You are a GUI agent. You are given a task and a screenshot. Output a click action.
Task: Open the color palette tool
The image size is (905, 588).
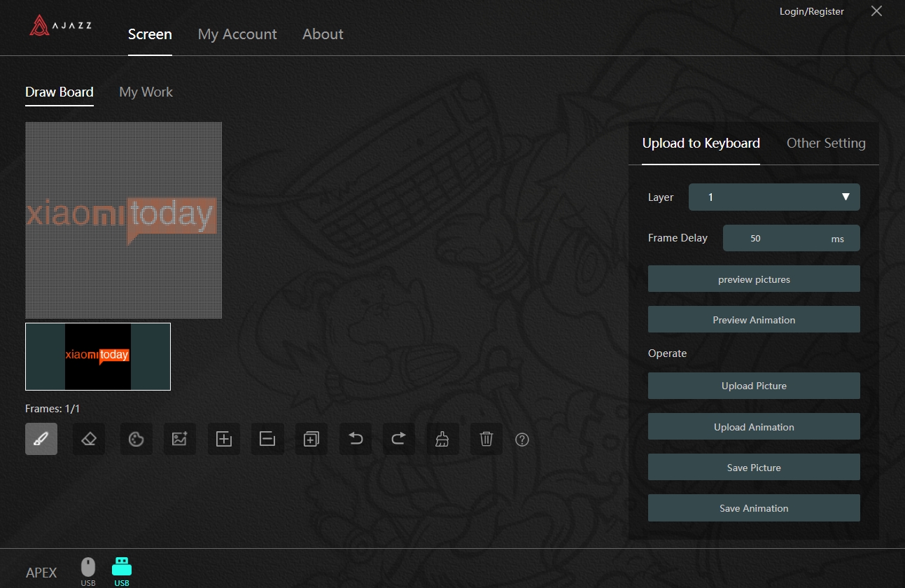[136, 439]
